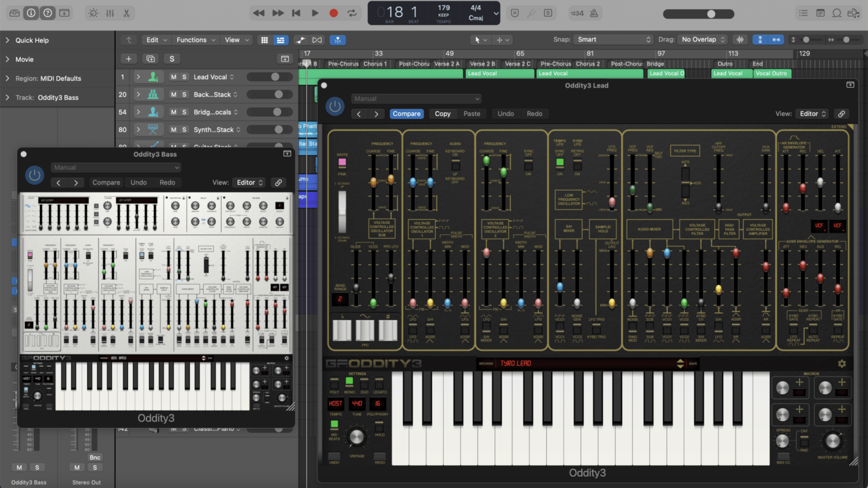The image size is (868, 488).
Task: Open the Drag No Overlap dropdown
Action: click(x=701, y=39)
